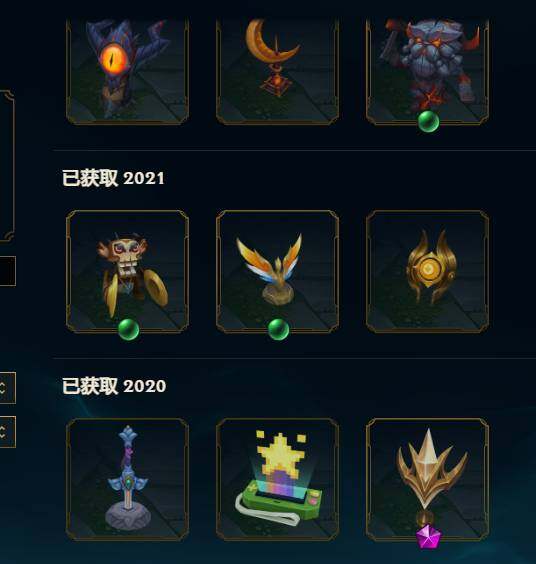Choose the golden helmet orb ward

(x=427, y=272)
